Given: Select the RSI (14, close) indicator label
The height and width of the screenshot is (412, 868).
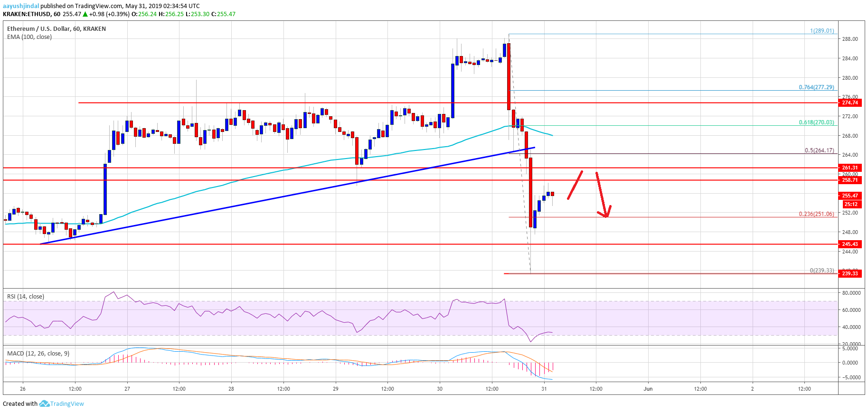Looking at the screenshot, I should click(26, 297).
